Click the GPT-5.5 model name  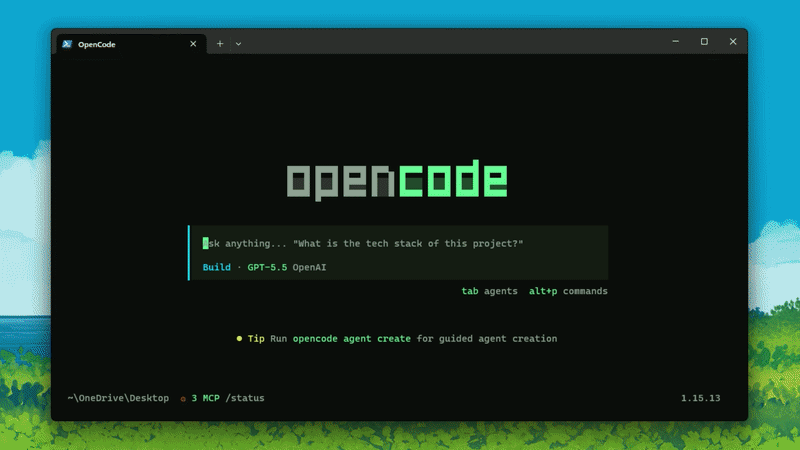267,267
